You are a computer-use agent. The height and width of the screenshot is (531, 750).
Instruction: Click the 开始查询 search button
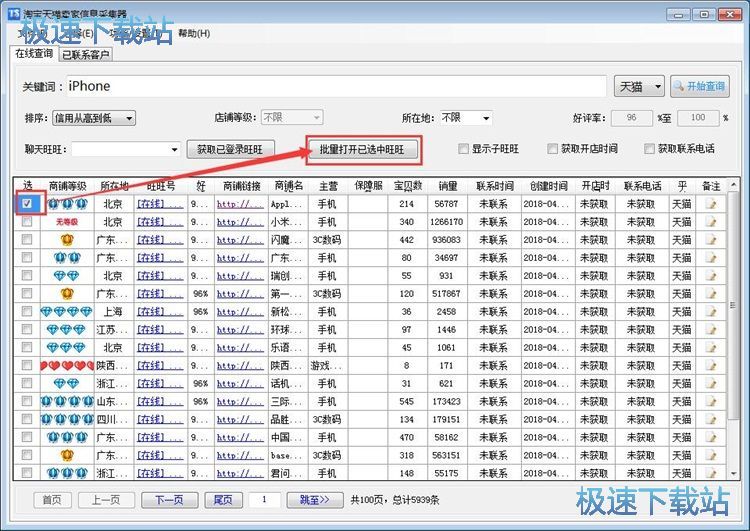700,87
